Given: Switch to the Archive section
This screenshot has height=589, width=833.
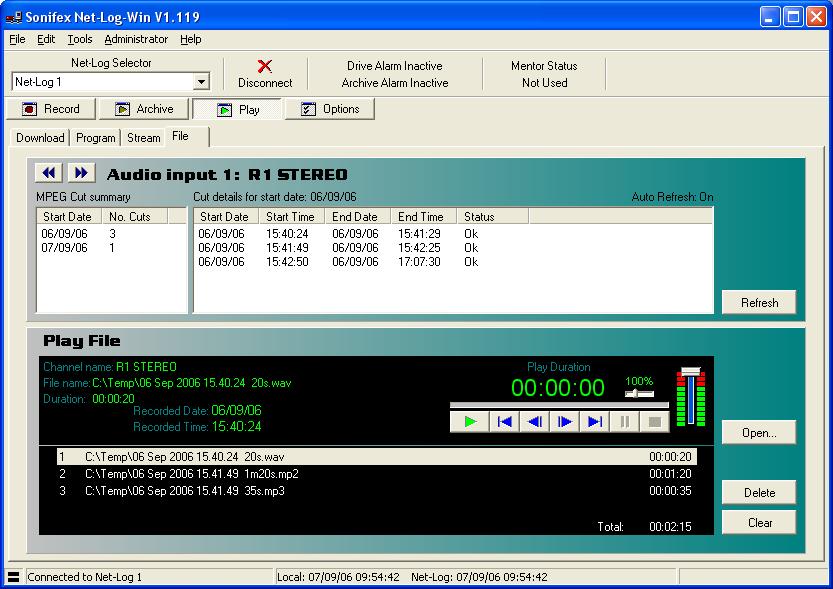Looking at the screenshot, I should coord(144,109).
